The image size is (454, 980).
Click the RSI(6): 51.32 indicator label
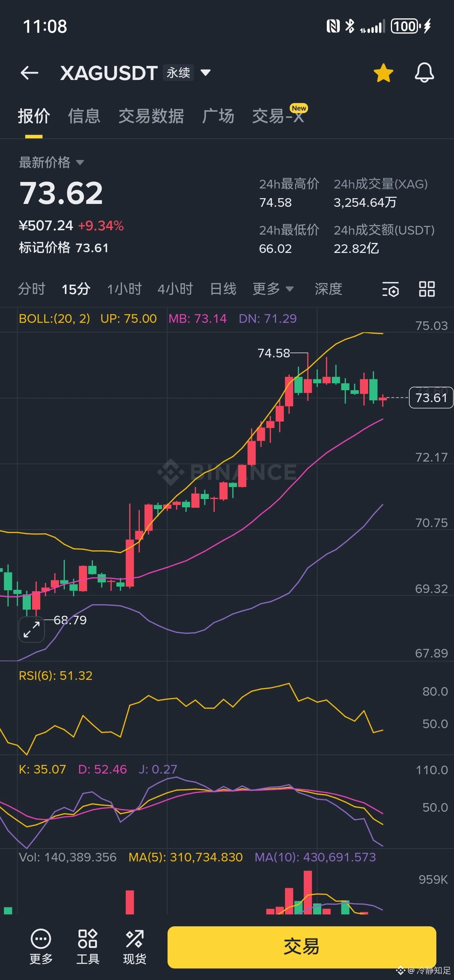tap(55, 675)
